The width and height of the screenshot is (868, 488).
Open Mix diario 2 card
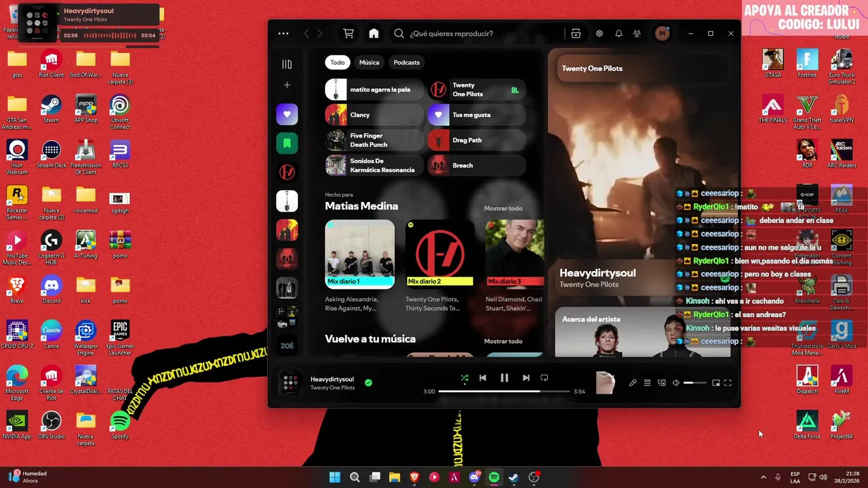[439, 264]
